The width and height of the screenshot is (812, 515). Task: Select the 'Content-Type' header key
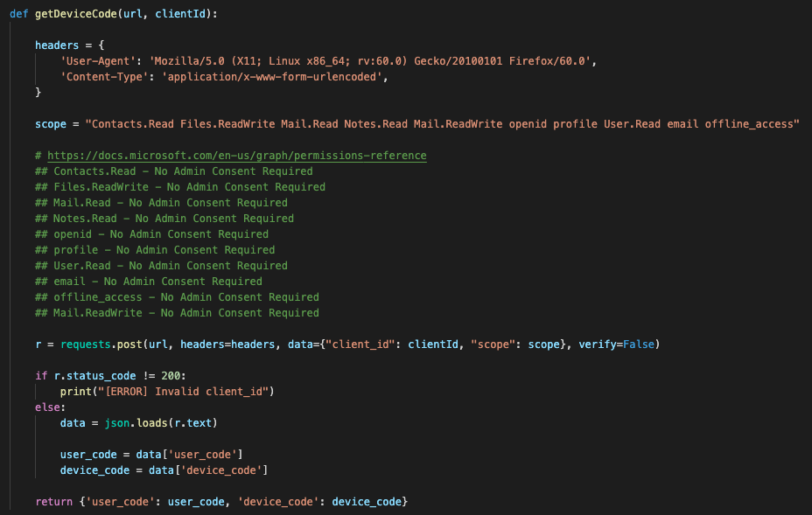tap(98, 77)
